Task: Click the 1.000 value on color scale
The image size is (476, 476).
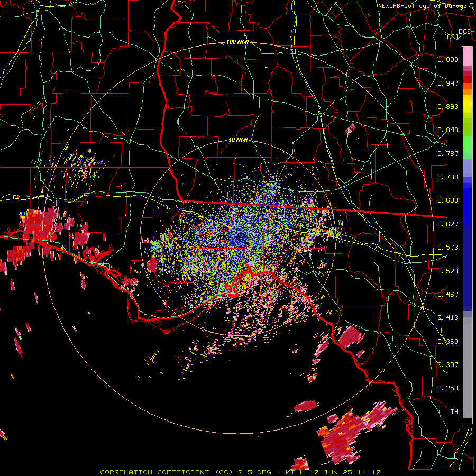Action: (x=448, y=59)
